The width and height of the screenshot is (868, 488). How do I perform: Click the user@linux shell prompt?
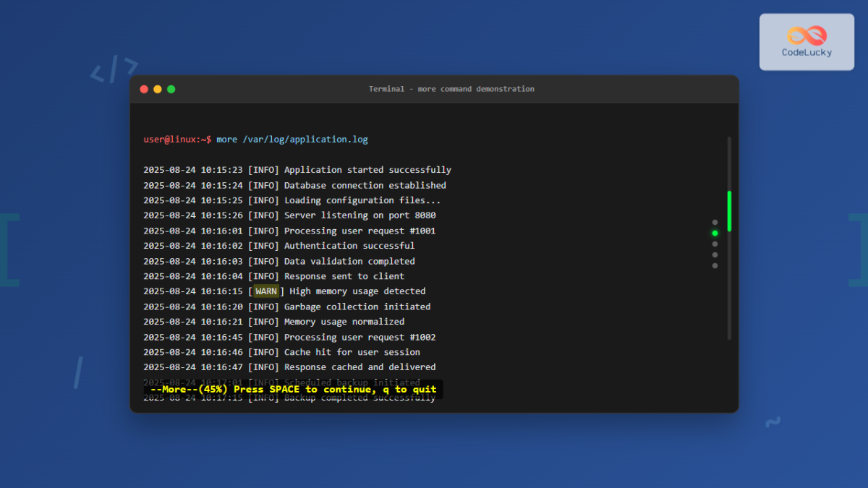176,140
